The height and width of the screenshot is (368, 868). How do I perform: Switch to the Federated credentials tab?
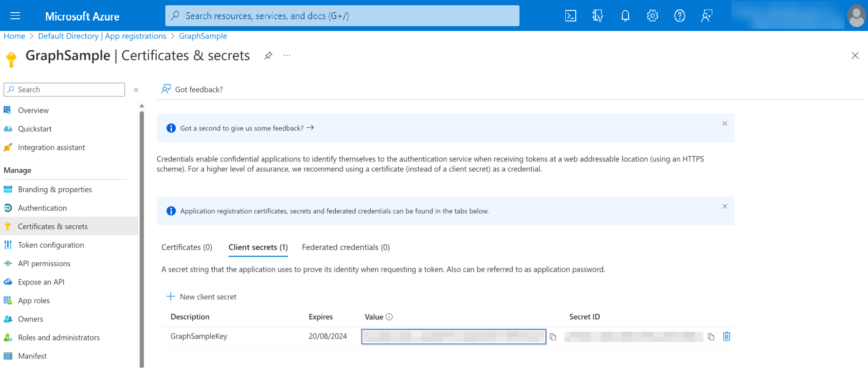pyautogui.click(x=345, y=247)
